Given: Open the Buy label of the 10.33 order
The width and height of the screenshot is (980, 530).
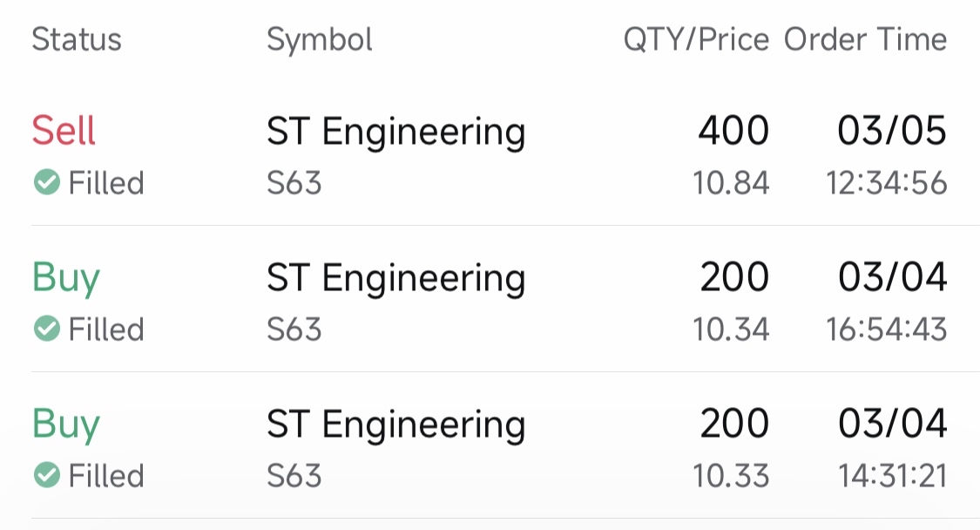Looking at the screenshot, I should 66,425.
